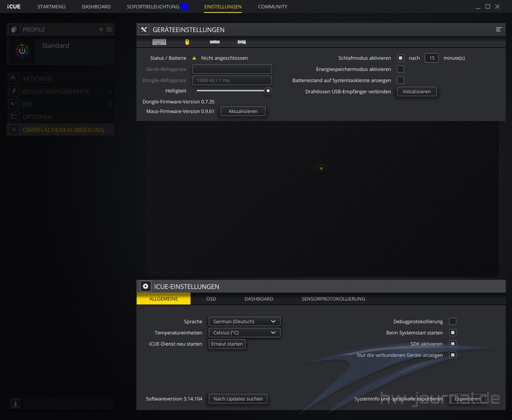Switch to the OSD tab
This screenshot has width=512, height=420.
click(211, 299)
